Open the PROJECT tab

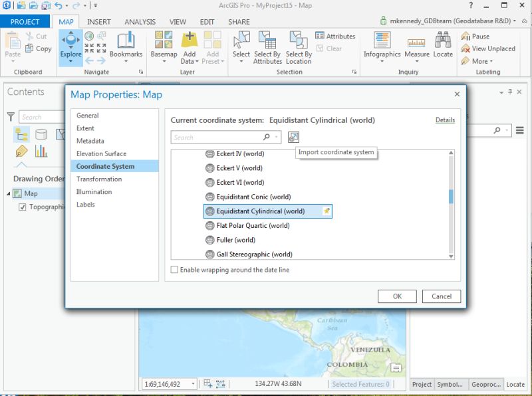25,22
